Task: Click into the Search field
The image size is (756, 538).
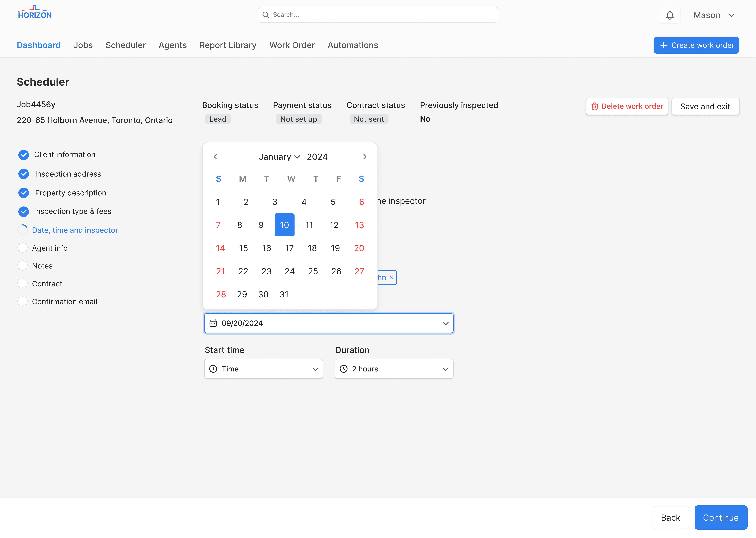Action: pyautogui.click(x=378, y=15)
